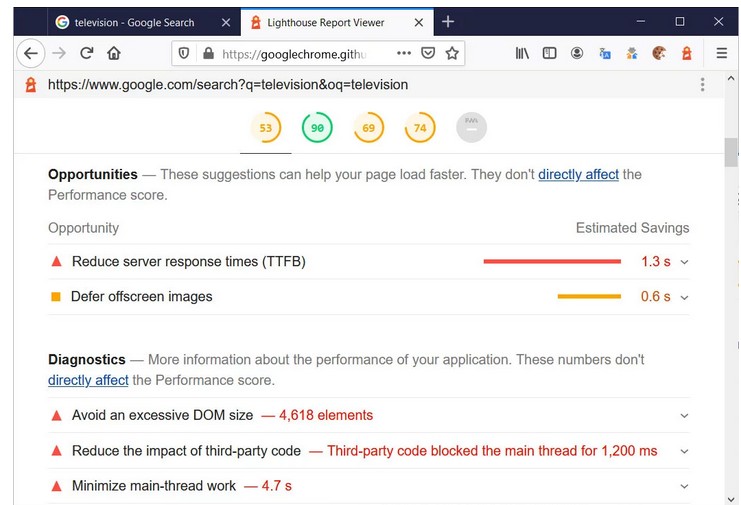741x505 pixels.
Task: Expand Avoid an excessive DOM size chevron
Action: pyautogui.click(x=684, y=416)
